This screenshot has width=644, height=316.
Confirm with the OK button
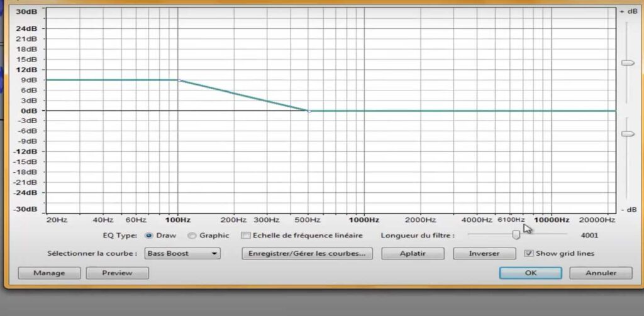point(531,273)
